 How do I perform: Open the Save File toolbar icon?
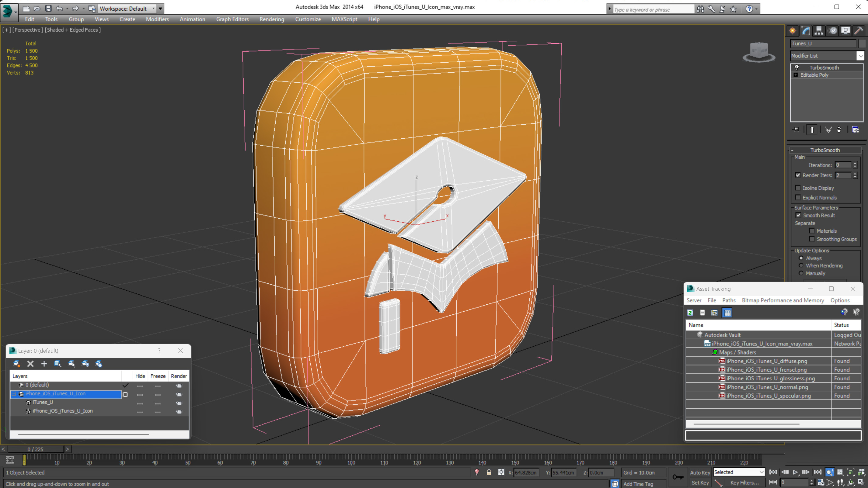(x=48, y=9)
